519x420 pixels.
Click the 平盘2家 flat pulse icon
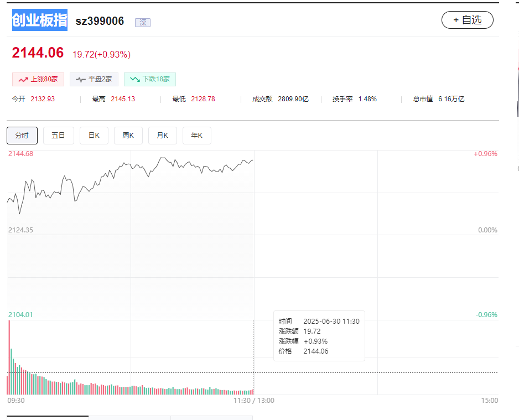click(x=81, y=79)
